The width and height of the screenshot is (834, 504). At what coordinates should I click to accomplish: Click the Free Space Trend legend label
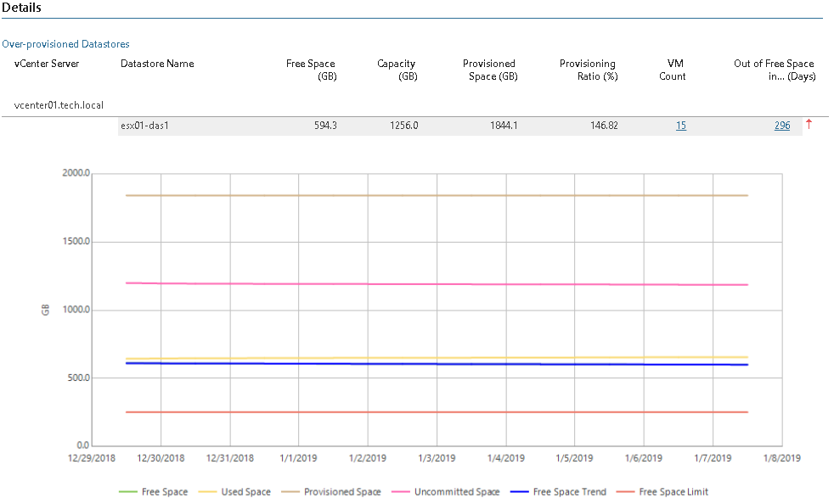click(570, 492)
